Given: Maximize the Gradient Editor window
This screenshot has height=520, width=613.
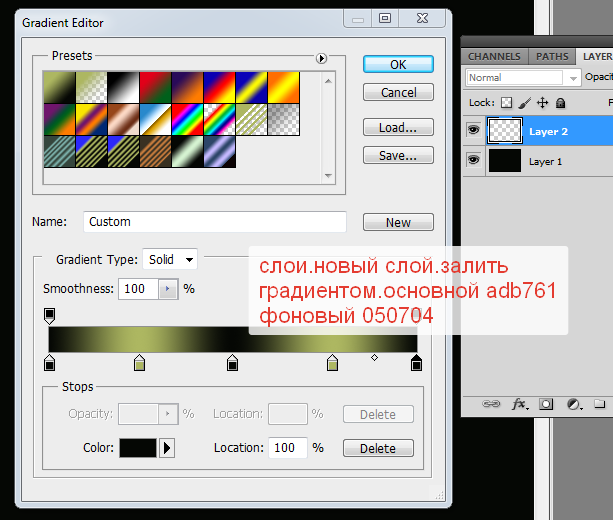Looking at the screenshot, I should click(x=385, y=18).
